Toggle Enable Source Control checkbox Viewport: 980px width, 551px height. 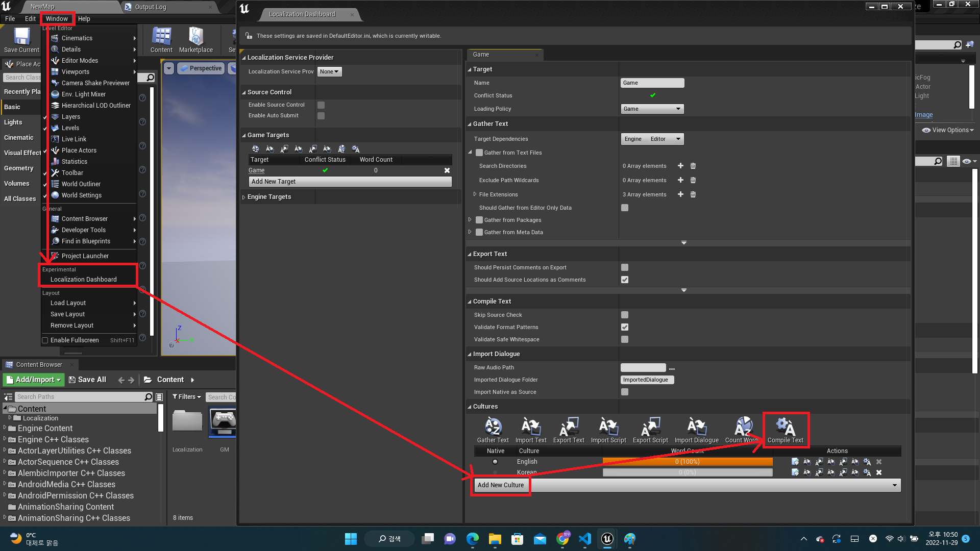coord(321,105)
